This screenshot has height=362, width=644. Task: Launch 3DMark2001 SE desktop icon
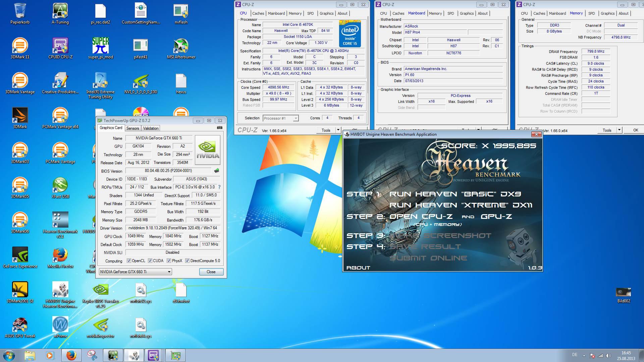tap(20, 292)
